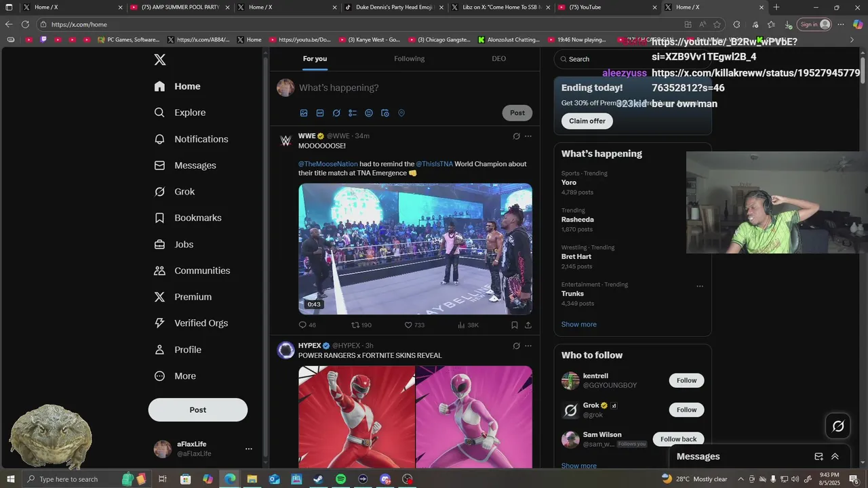Viewport: 868px width, 488px height.
Task: Like the WWE post
Action: (x=414, y=325)
